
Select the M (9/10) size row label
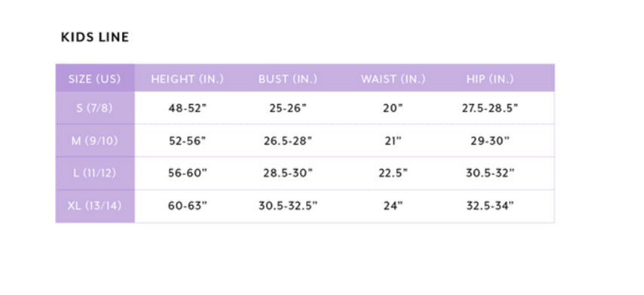[x=95, y=141]
